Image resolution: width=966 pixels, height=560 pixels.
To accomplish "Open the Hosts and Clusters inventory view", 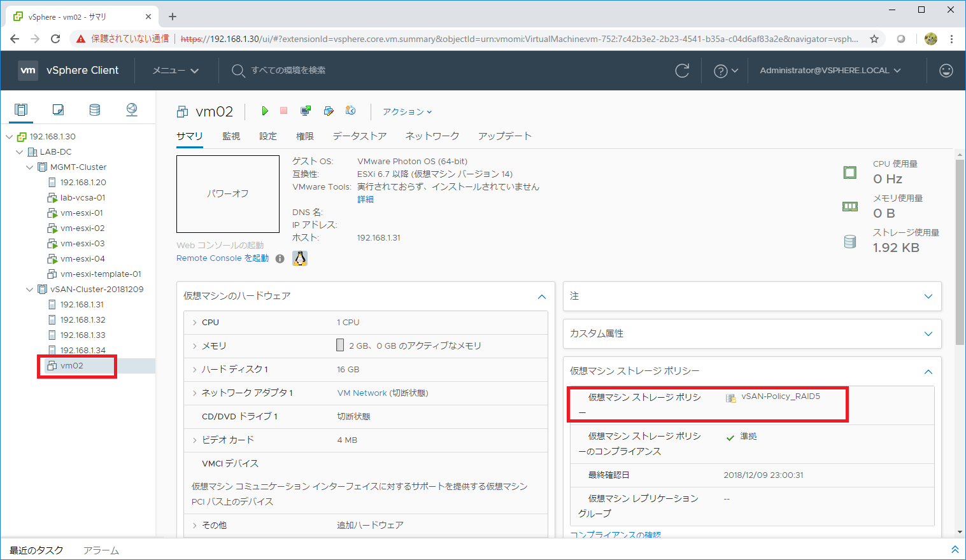I will pyautogui.click(x=21, y=110).
